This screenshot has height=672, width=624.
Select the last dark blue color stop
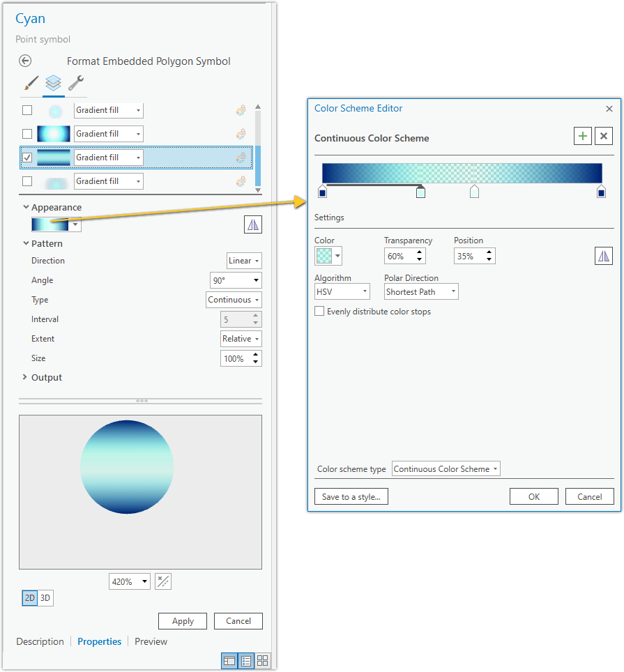[x=601, y=191]
